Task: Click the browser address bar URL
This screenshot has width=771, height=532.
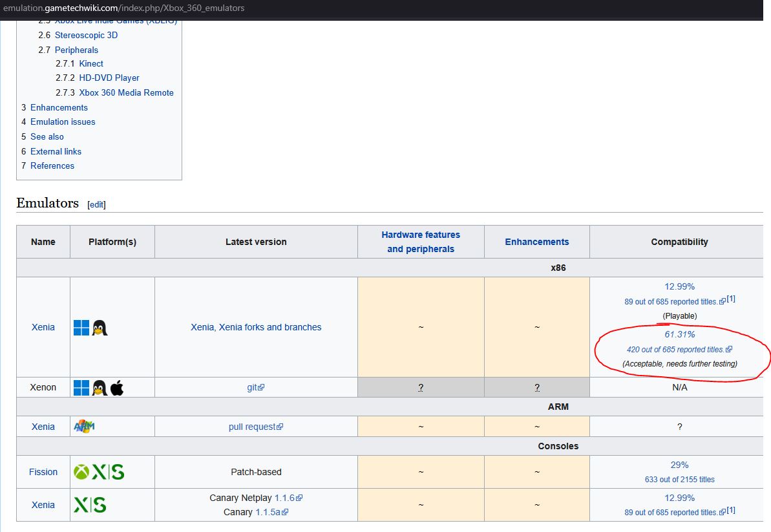Action: [124, 8]
